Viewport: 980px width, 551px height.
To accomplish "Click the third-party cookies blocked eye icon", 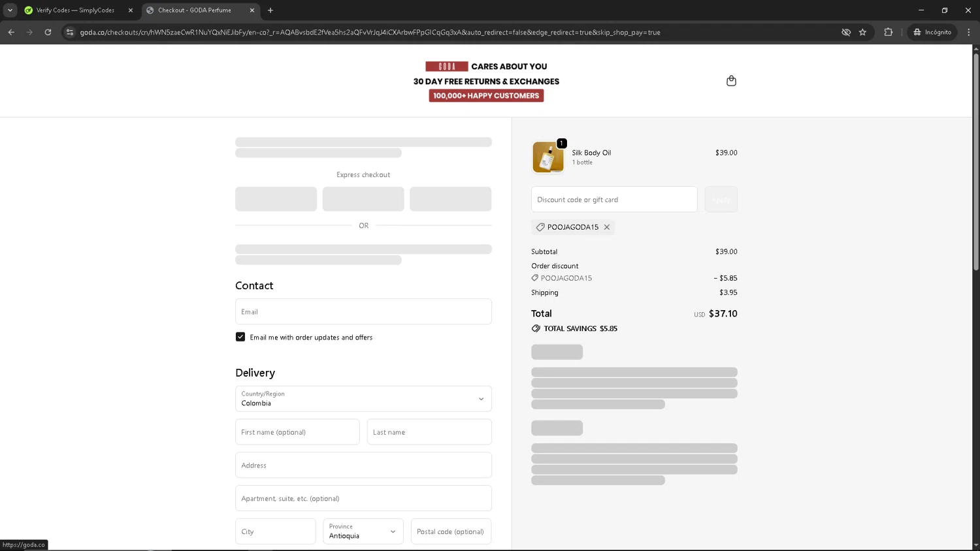I will point(846,32).
